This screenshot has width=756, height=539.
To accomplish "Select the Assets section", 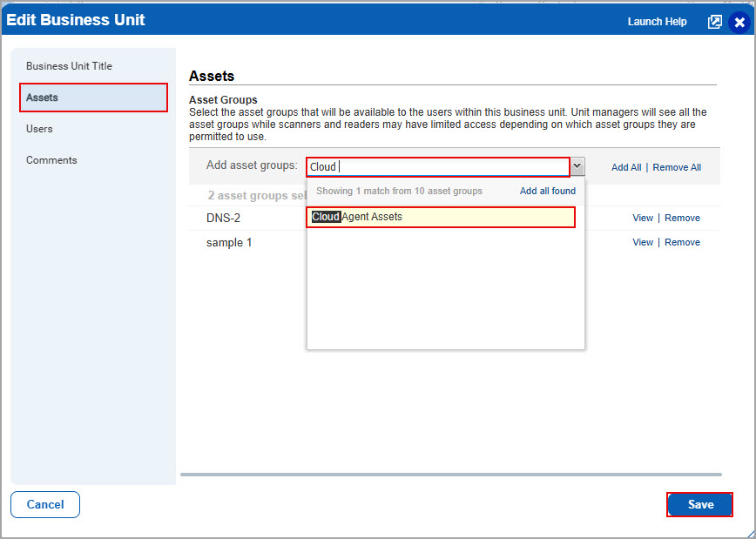I will pyautogui.click(x=93, y=98).
